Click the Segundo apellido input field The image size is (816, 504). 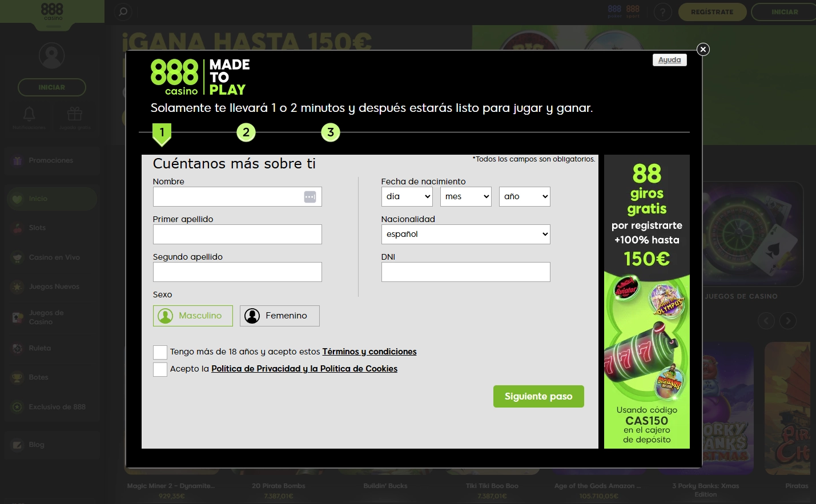[238, 272]
